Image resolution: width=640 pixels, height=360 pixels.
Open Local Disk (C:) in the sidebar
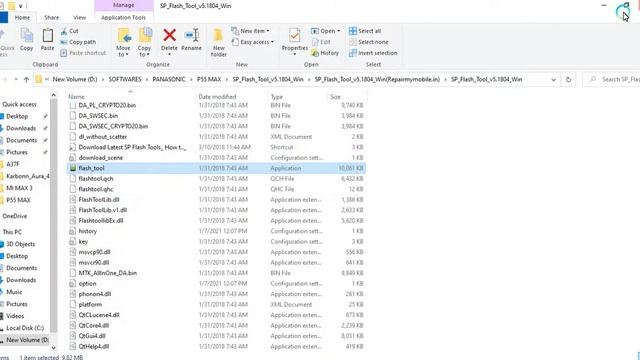point(25,328)
